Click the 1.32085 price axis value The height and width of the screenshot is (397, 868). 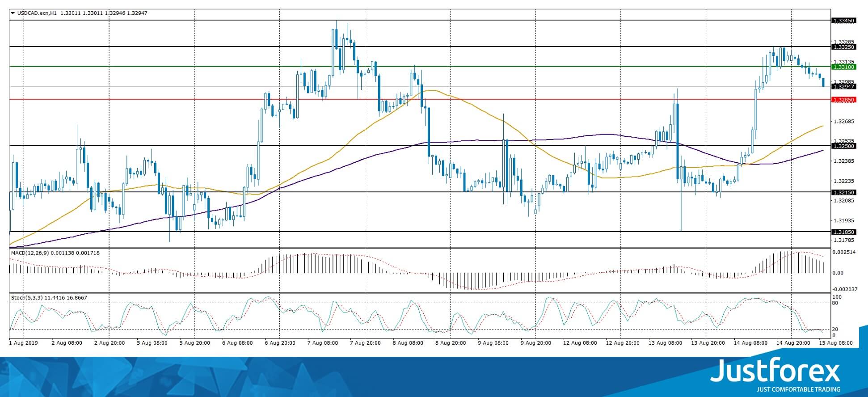pyautogui.click(x=844, y=201)
